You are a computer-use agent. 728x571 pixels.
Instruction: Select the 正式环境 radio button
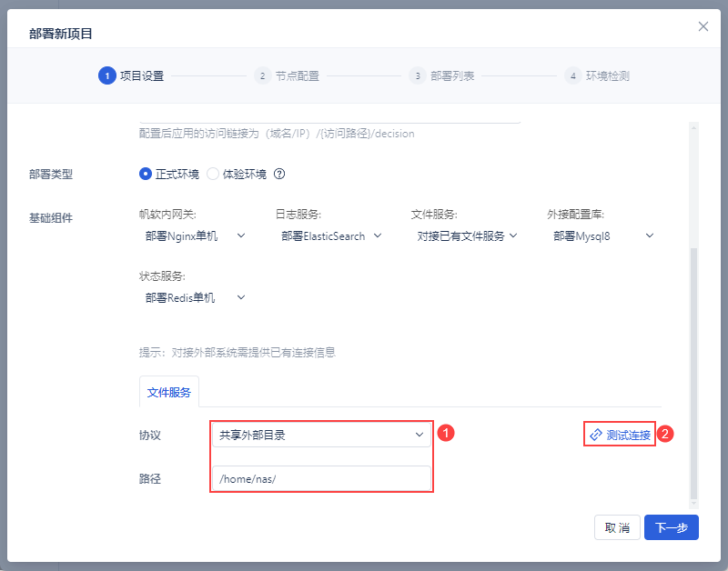tap(146, 174)
